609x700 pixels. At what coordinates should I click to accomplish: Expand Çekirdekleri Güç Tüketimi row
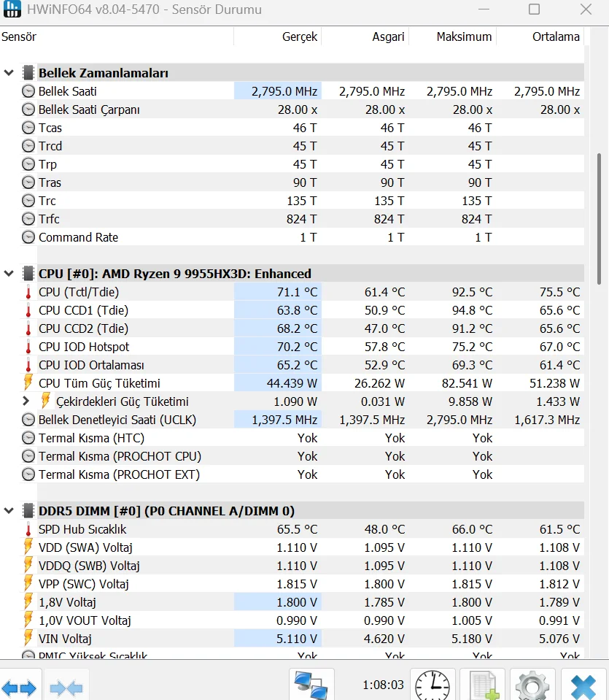pyautogui.click(x=26, y=401)
